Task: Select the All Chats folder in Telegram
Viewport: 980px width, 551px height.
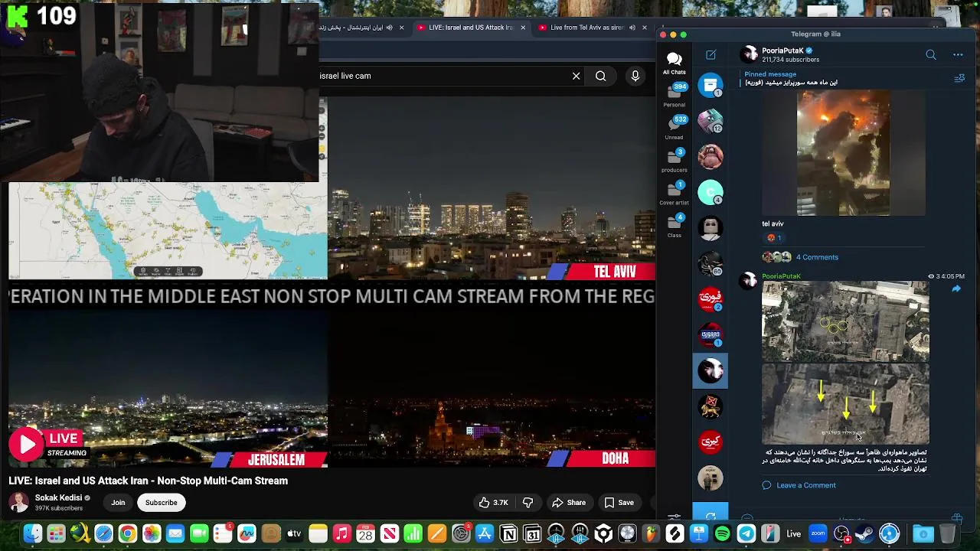Action: point(674,64)
